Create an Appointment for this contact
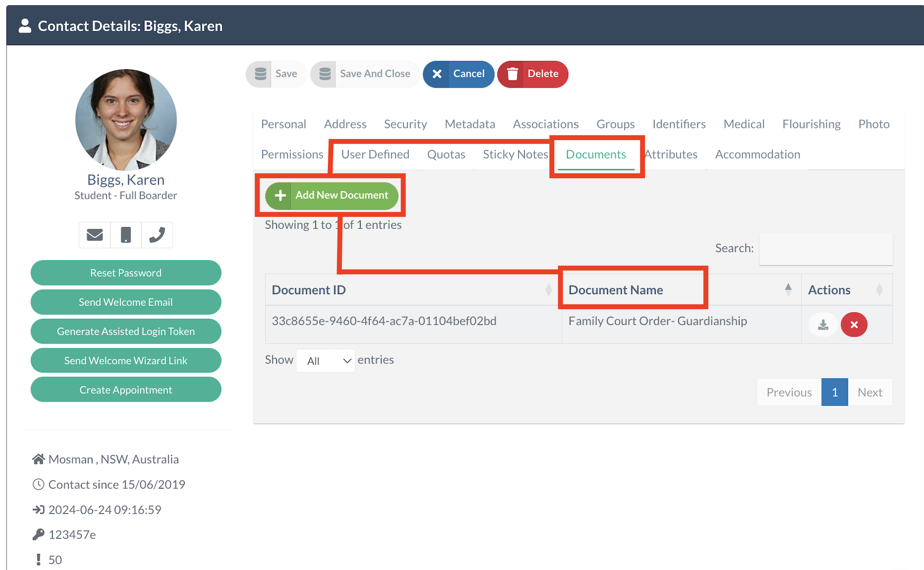 [x=126, y=390]
